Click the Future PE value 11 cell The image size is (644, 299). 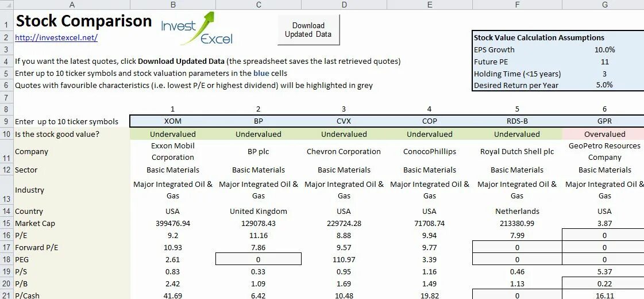tap(604, 62)
